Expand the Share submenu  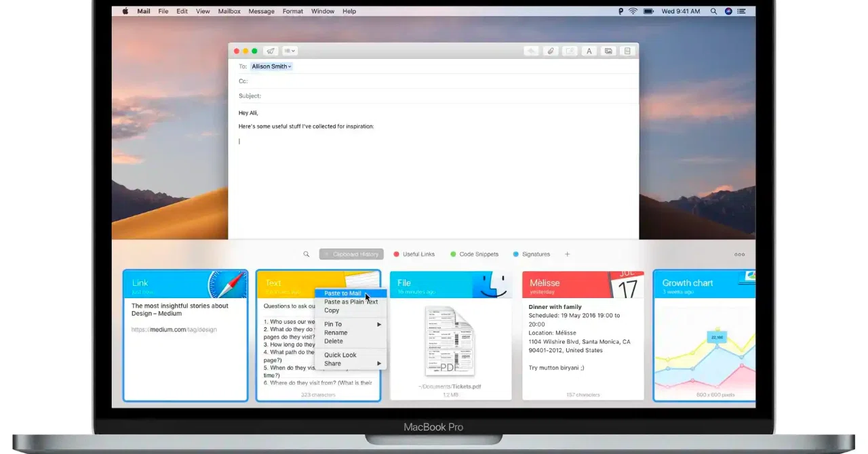[351, 363]
